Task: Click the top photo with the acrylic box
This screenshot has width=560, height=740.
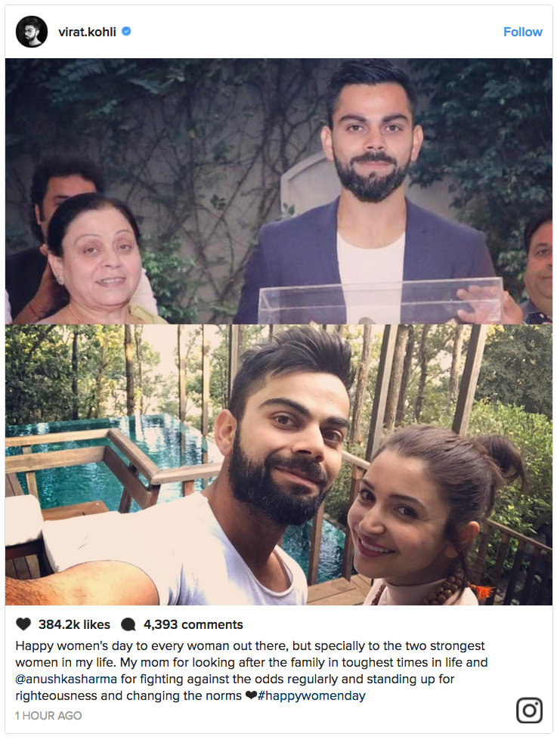Action: [279, 191]
